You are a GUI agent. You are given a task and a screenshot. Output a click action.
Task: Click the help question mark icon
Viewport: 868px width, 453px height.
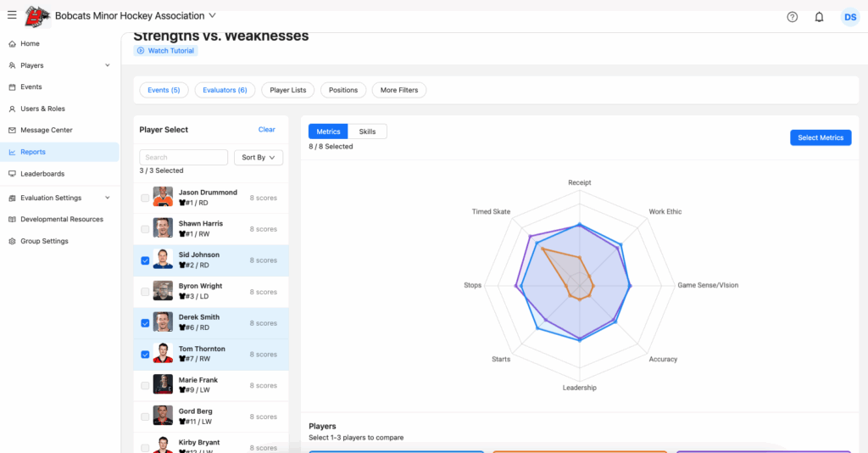(x=792, y=17)
